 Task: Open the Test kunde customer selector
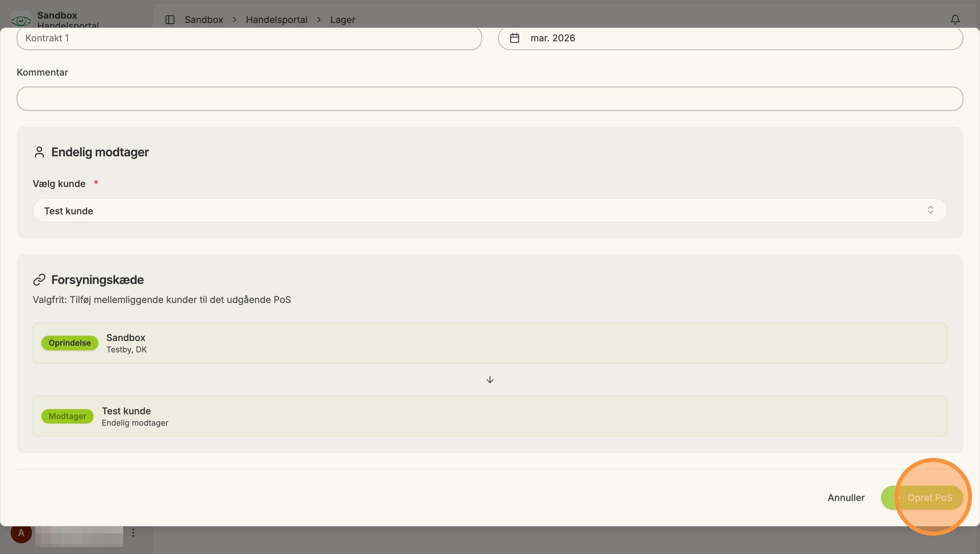pos(490,210)
